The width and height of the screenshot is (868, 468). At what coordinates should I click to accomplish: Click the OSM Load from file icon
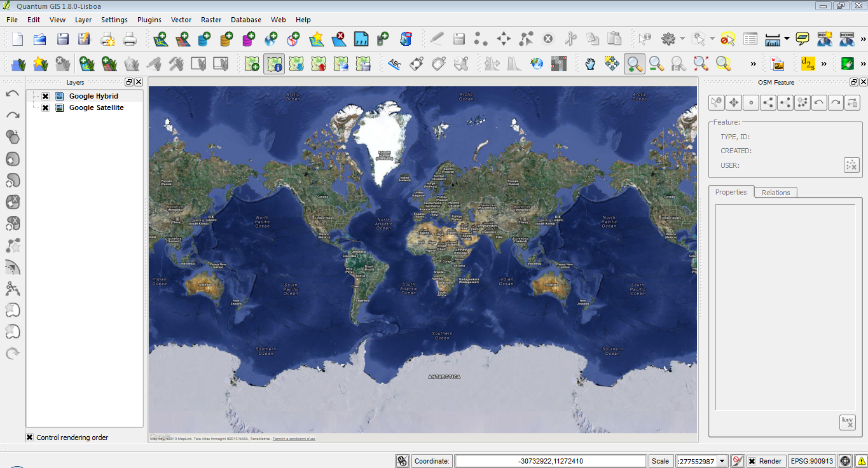click(x=252, y=64)
